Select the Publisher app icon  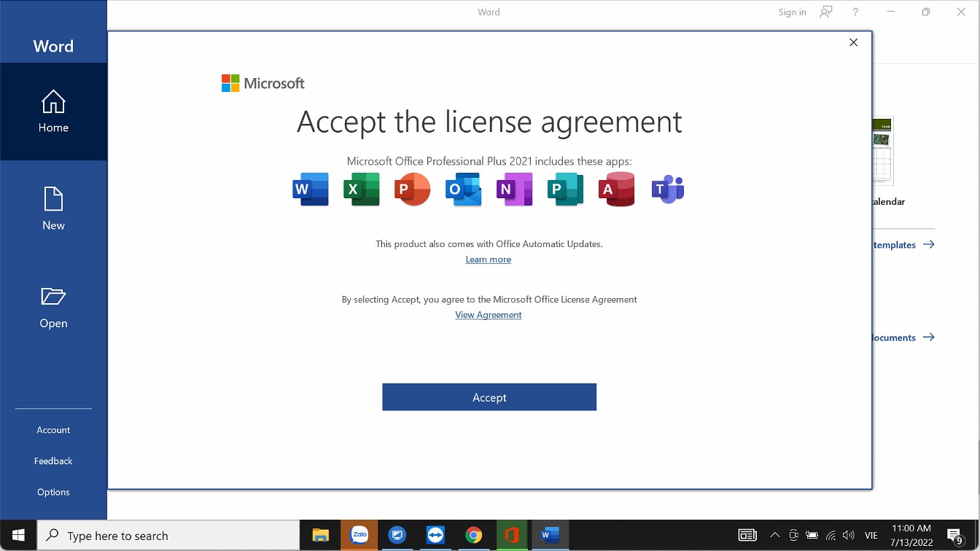tap(565, 189)
